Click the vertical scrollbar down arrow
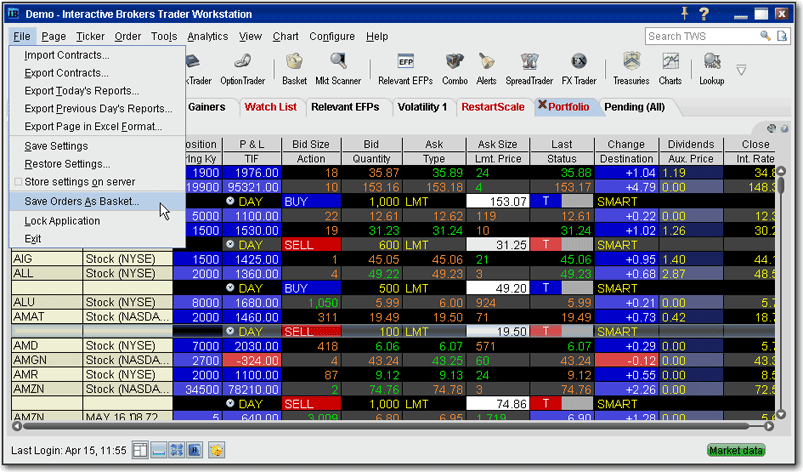This screenshot has height=472, width=803. [x=781, y=414]
